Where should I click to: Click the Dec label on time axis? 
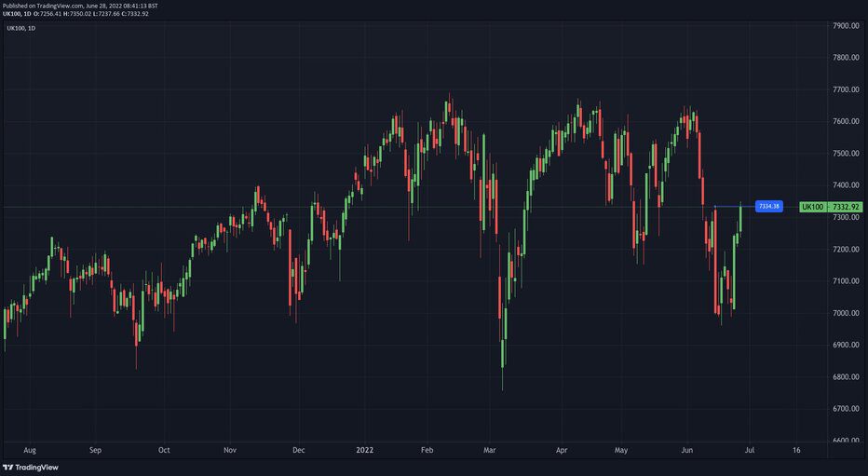(x=298, y=451)
